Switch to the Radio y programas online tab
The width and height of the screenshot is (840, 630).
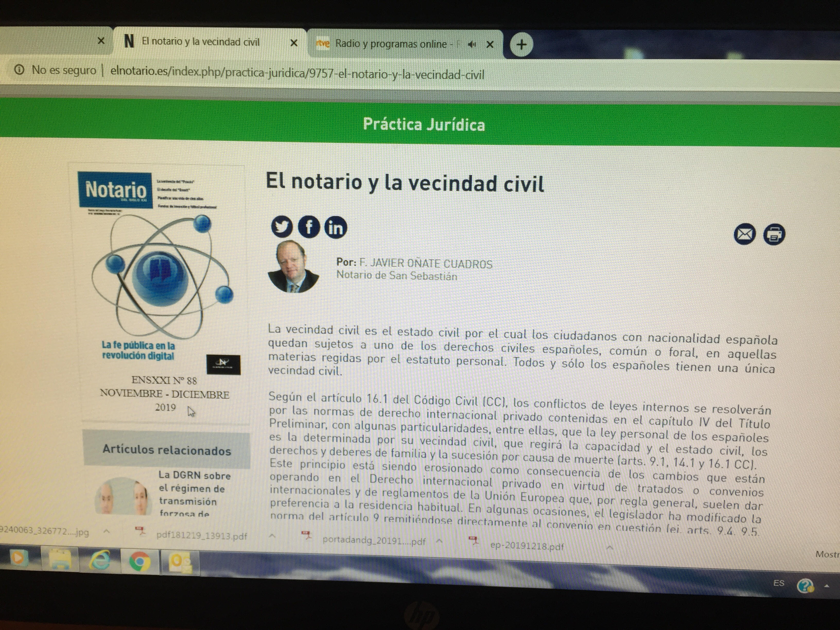tap(390, 44)
